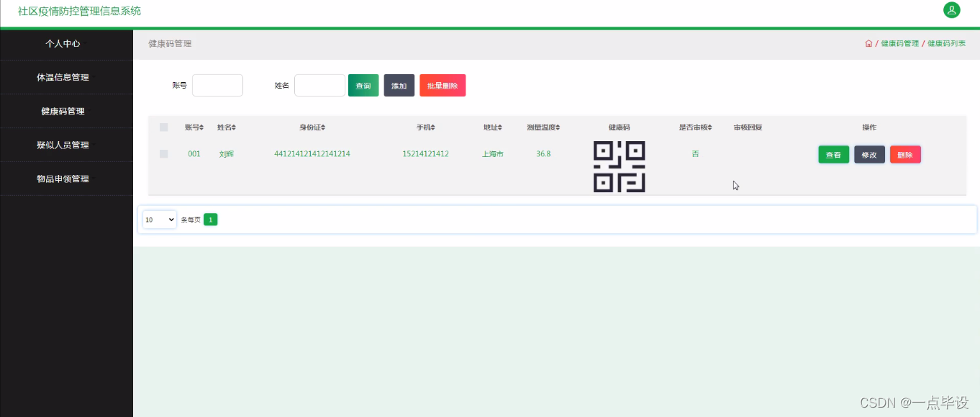Click the 操作 column header

(869, 127)
